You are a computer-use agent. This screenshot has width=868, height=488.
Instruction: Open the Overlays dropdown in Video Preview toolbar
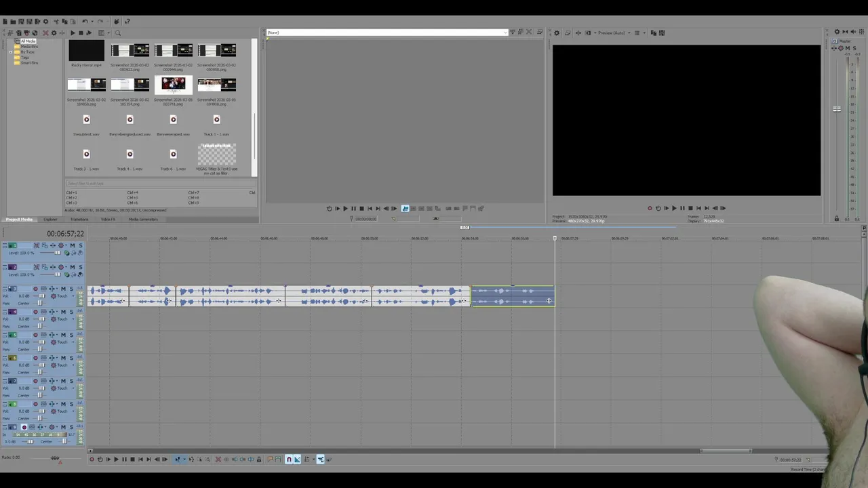645,33
